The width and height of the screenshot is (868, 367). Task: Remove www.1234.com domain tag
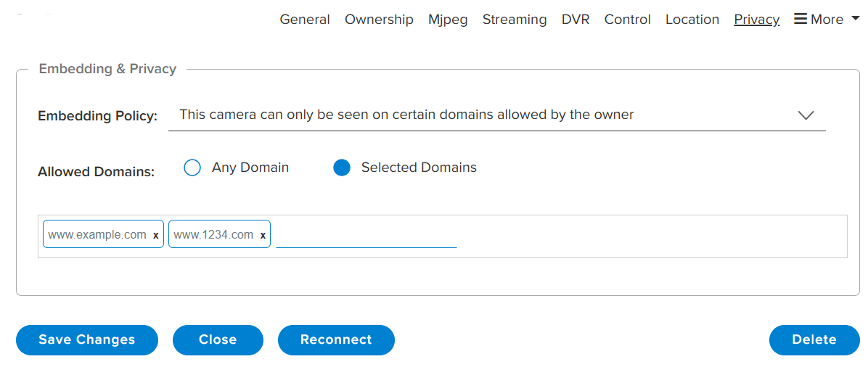pyautogui.click(x=263, y=235)
